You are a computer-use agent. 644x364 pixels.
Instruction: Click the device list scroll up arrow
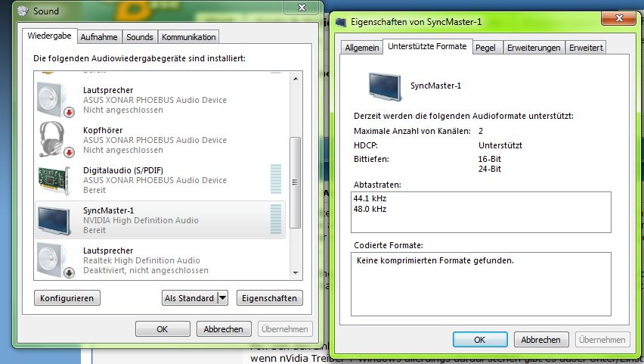[x=296, y=78]
